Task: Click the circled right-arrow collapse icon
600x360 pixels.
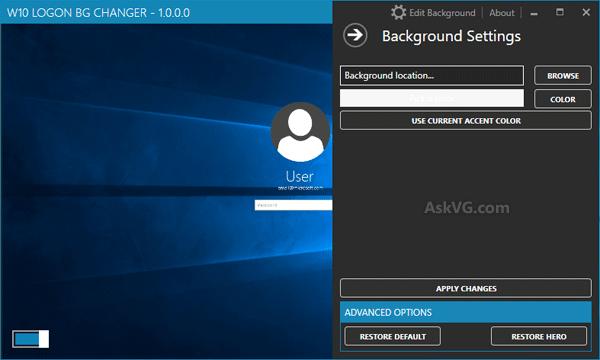Action: [355, 36]
